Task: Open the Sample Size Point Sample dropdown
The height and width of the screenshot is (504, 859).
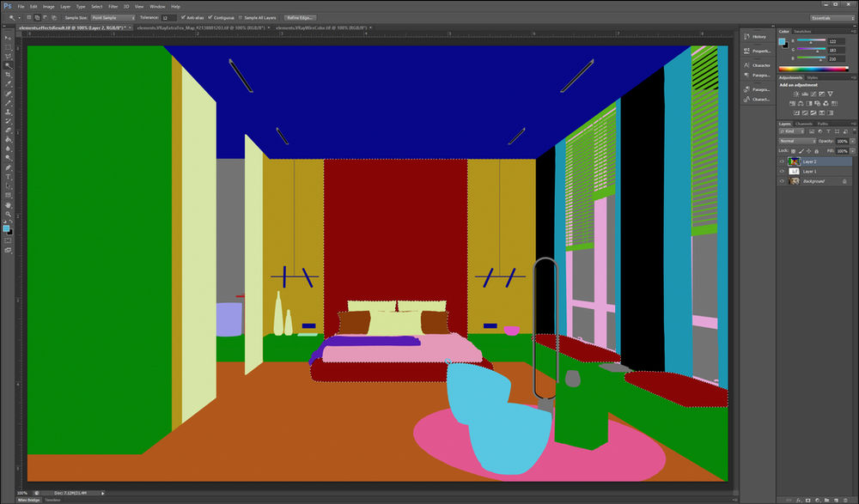Action: [x=112, y=16]
